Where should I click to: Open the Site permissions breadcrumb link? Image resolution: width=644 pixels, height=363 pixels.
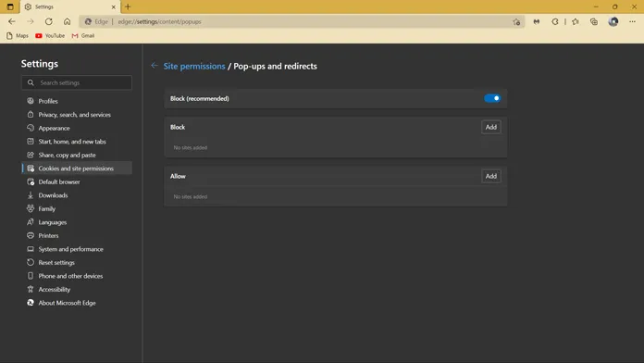[194, 66]
